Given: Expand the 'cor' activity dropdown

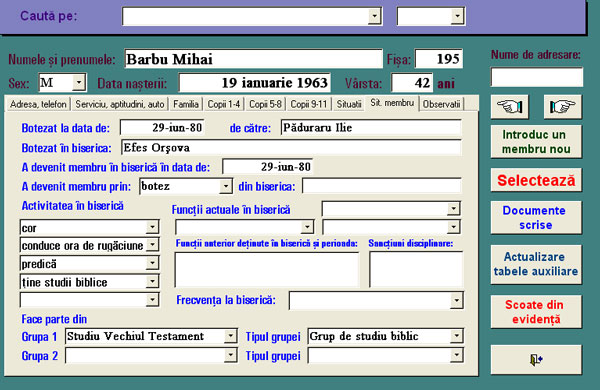Looking at the screenshot, I should point(152,227).
